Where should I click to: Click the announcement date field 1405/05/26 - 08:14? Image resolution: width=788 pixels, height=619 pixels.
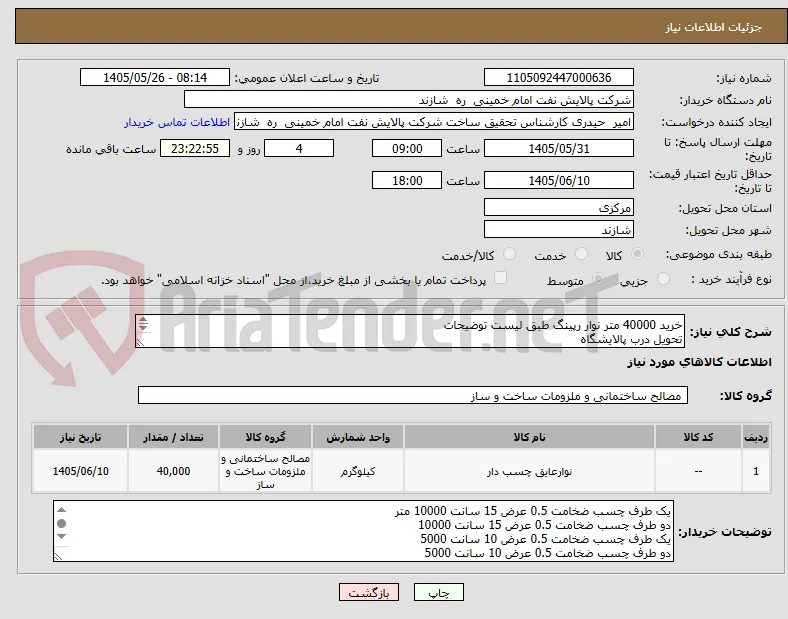(155, 78)
